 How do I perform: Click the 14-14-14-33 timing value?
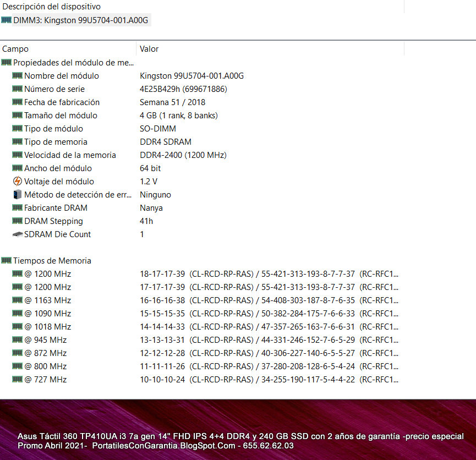point(269,327)
